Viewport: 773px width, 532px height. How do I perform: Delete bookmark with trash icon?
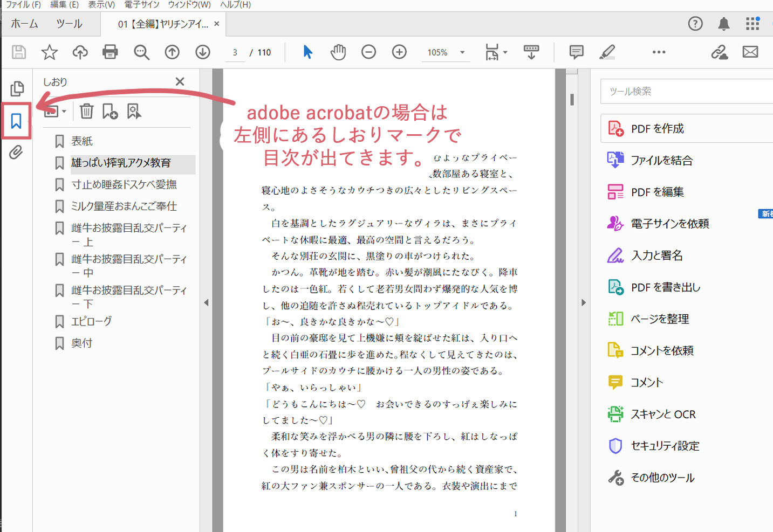click(86, 112)
